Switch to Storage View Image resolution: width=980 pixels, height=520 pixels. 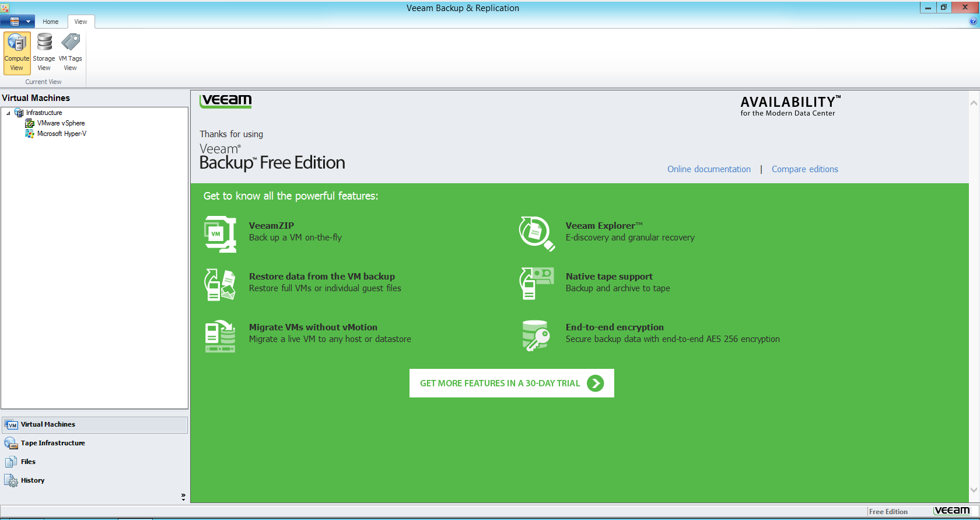[44, 53]
